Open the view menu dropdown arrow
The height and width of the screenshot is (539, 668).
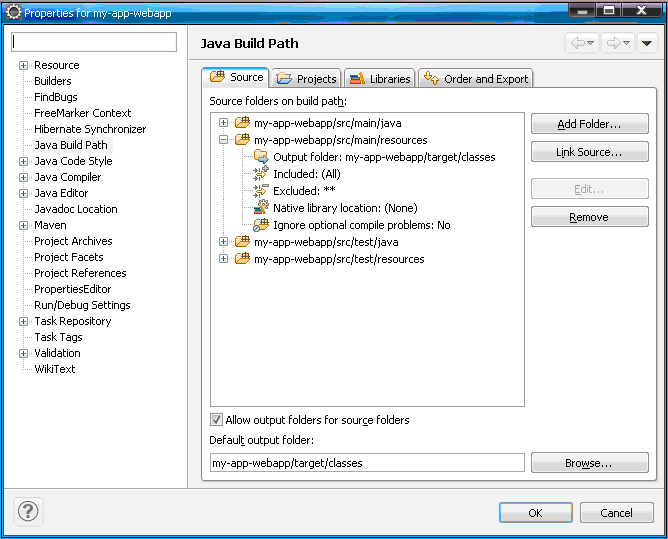coord(646,43)
